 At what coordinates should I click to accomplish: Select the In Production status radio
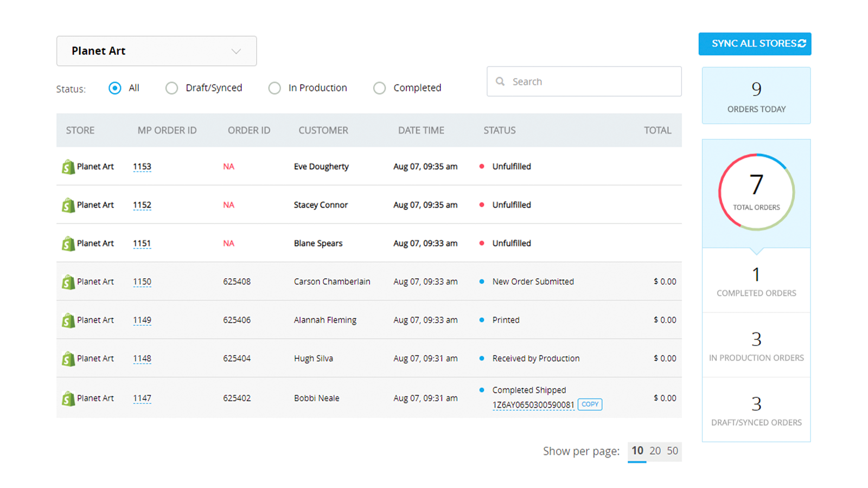click(275, 88)
